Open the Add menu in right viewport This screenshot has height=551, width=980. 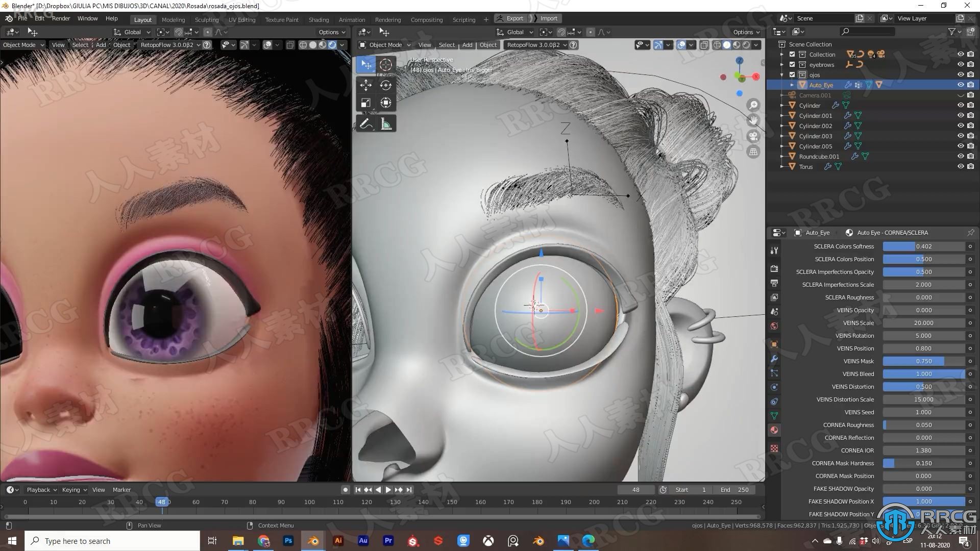(467, 45)
